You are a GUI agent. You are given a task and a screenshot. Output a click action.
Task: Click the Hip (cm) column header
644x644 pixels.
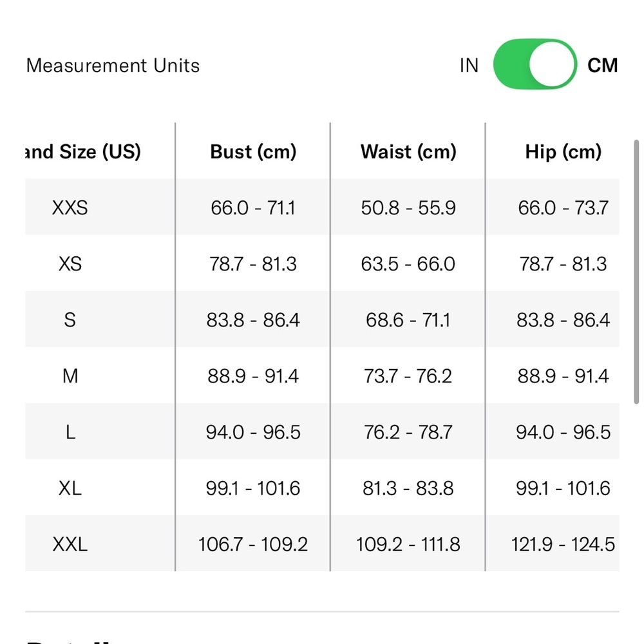563,152
